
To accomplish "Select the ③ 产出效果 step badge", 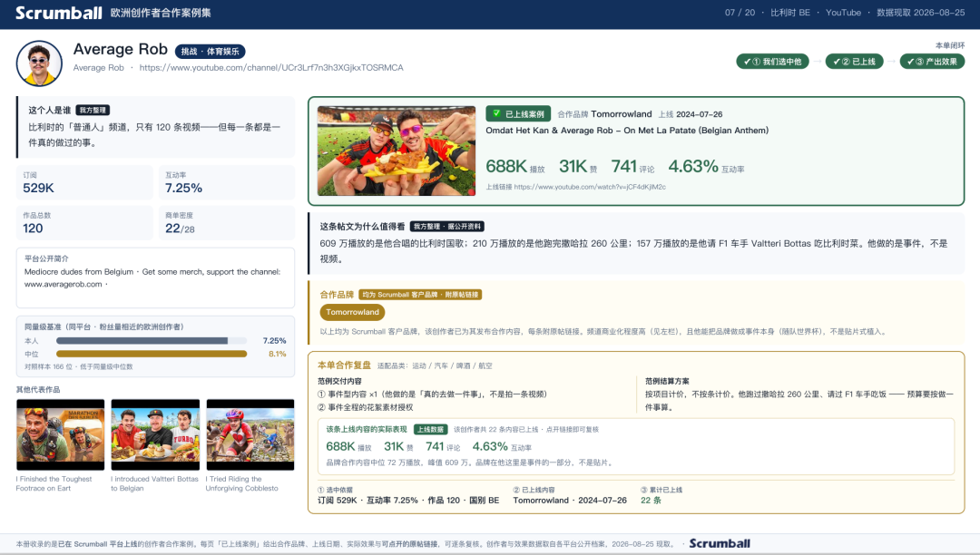I will pyautogui.click(x=932, y=61).
